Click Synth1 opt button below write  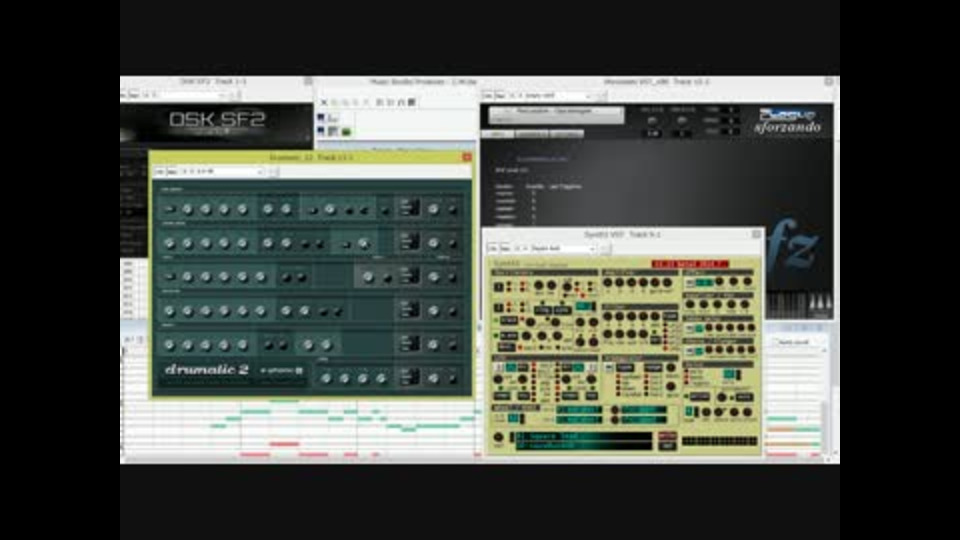[667, 446]
